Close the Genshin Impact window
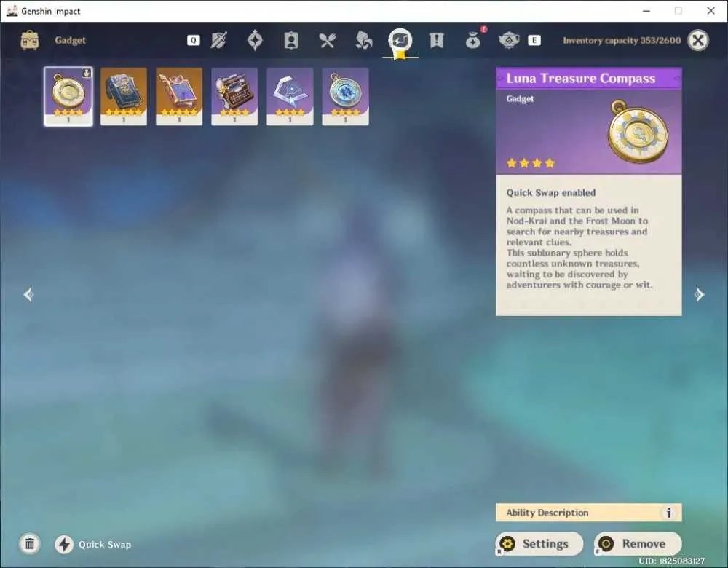Viewport: 728px width, 568px height. pyautogui.click(x=711, y=11)
